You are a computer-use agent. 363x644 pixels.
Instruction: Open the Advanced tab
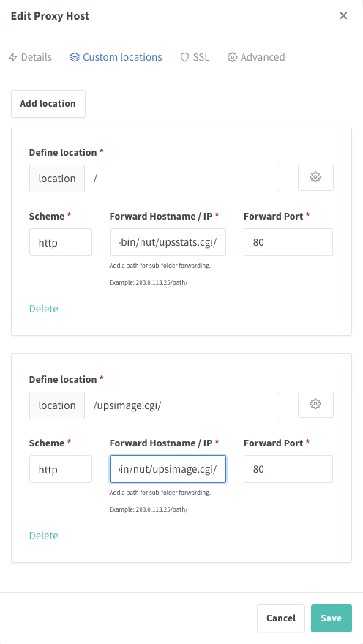click(256, 57)
